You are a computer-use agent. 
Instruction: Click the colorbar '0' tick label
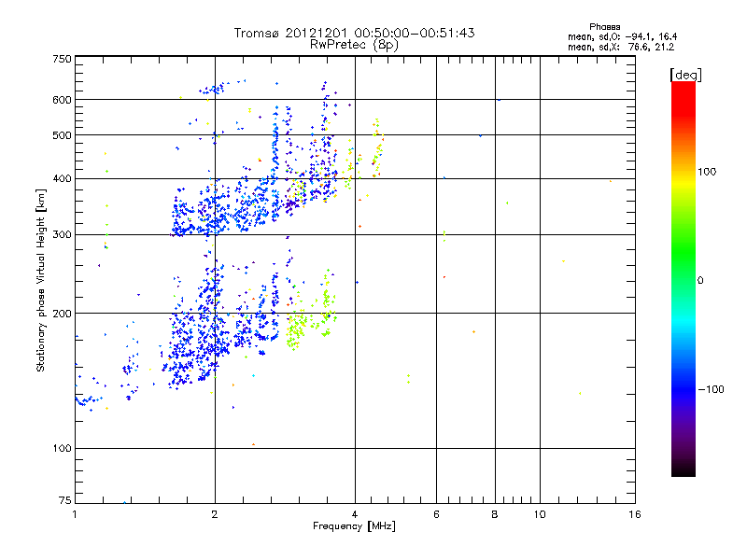point(700,281)
